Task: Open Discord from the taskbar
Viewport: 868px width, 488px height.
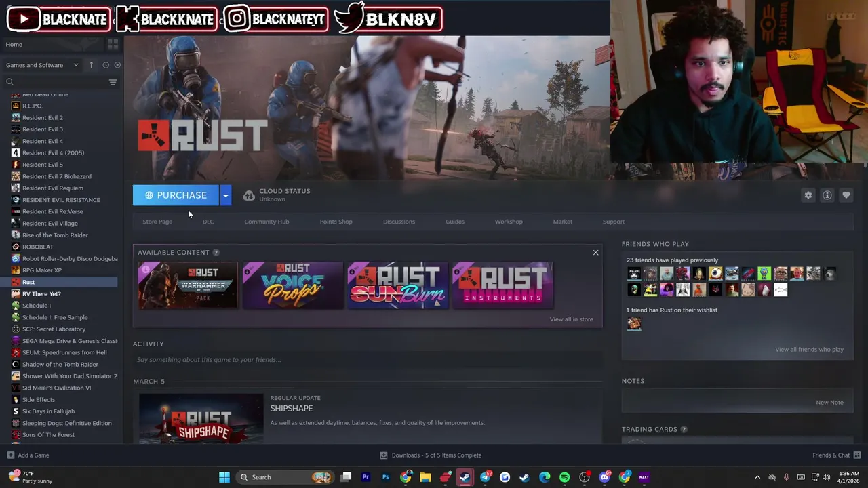Action: pyautogui.click(x=604, y=477)
